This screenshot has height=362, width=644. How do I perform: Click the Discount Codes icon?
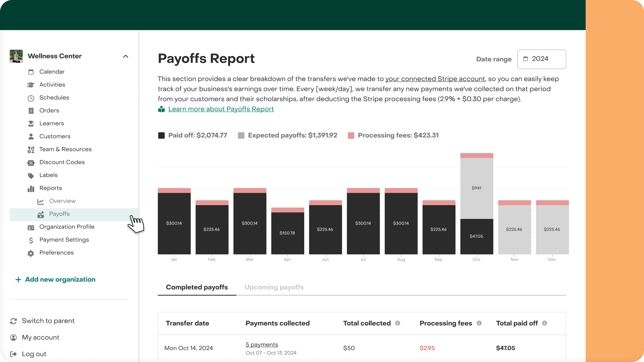click(31, 163)
